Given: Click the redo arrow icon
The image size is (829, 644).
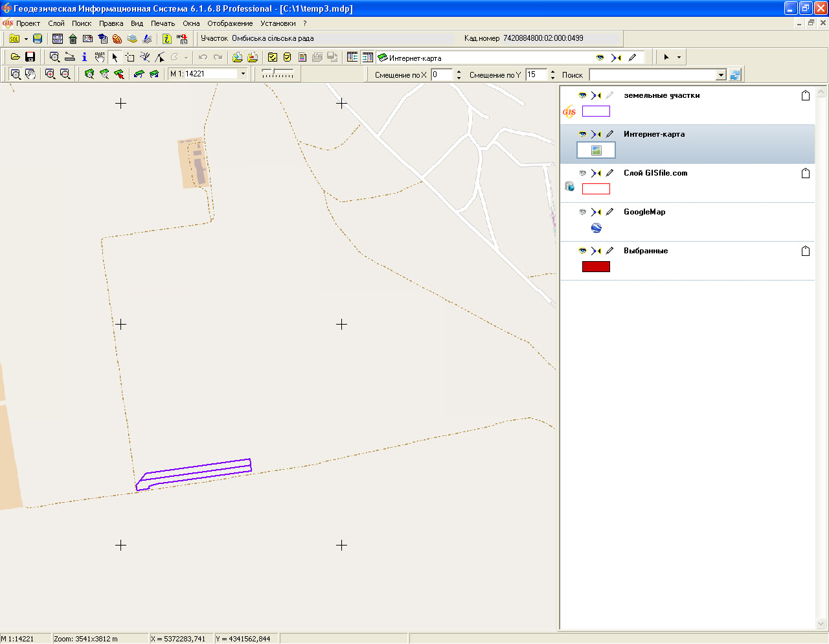Looking at the screenshot, I should [218, 57].
